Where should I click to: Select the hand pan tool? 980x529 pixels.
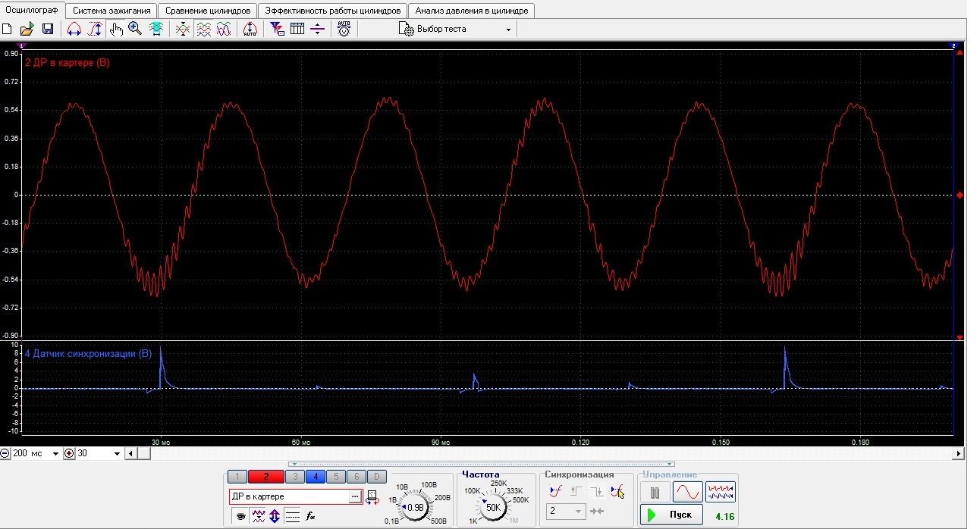tap(115, 29)
